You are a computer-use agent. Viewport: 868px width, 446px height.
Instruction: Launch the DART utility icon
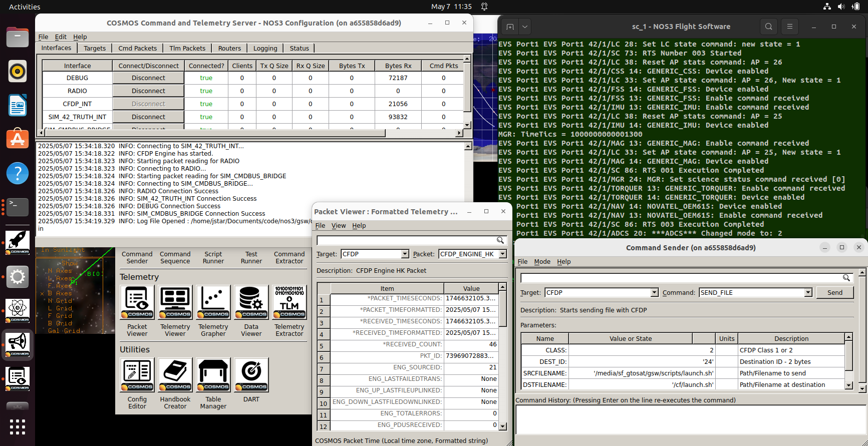[x=251, y=375]
